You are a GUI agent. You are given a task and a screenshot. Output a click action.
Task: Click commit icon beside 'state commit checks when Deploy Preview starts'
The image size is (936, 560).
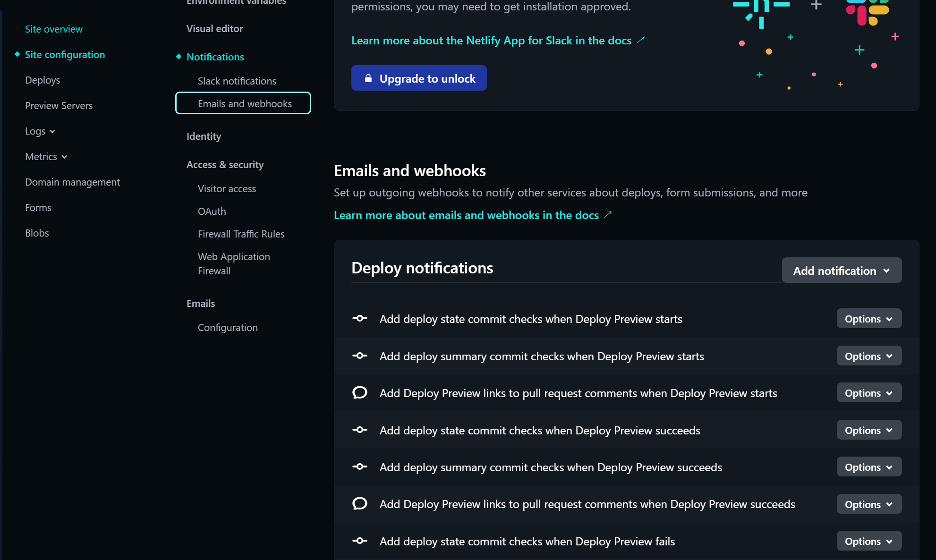click(360, 319)
